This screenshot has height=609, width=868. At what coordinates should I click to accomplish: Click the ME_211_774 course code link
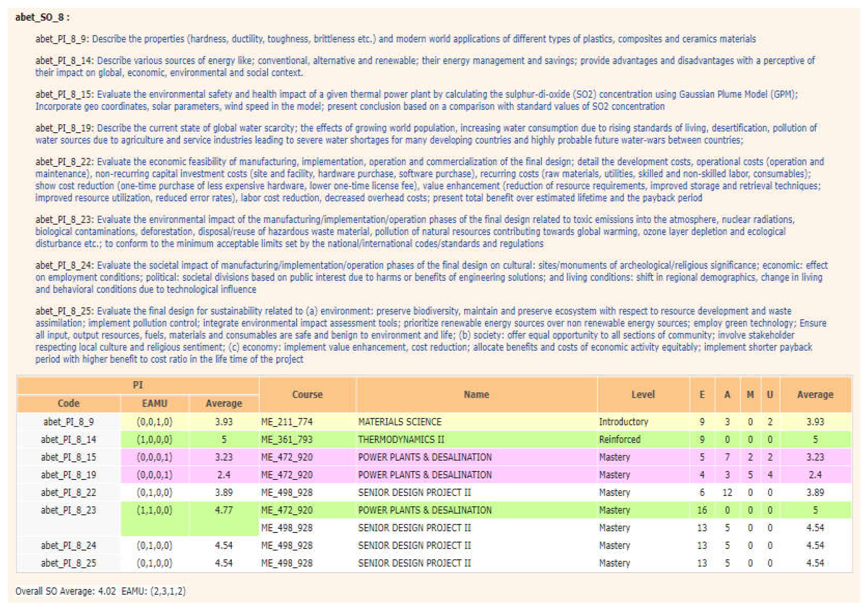pyautogui.click(x=287, y=421)
